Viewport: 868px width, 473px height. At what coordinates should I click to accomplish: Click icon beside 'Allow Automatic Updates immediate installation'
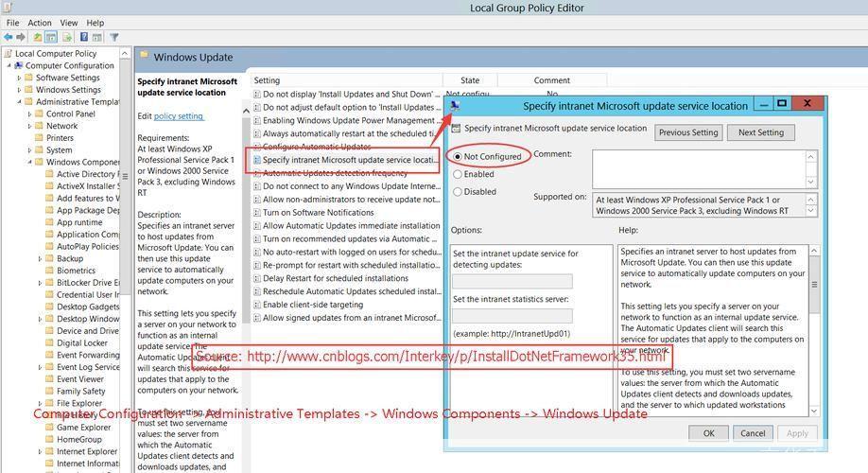click(257, 226)
